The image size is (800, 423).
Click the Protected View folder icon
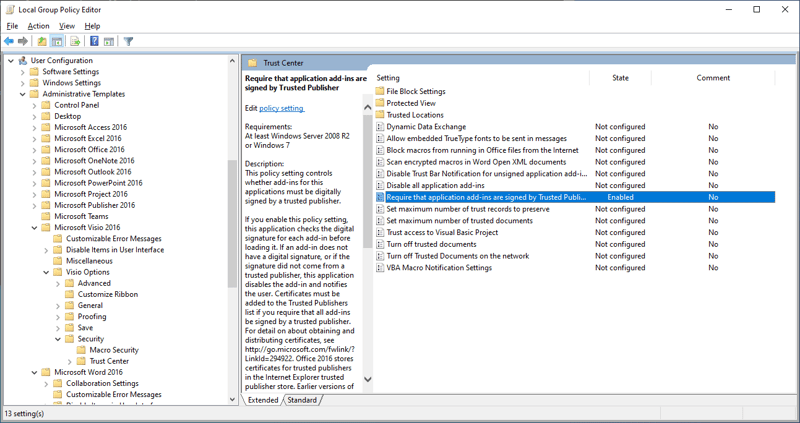coord(380,103)
